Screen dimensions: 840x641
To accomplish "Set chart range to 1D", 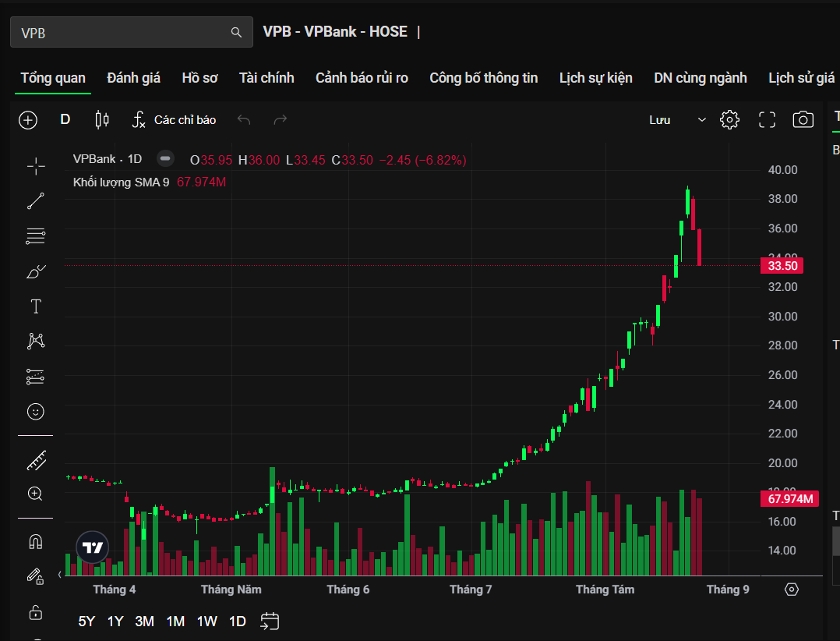I will 238,622.
